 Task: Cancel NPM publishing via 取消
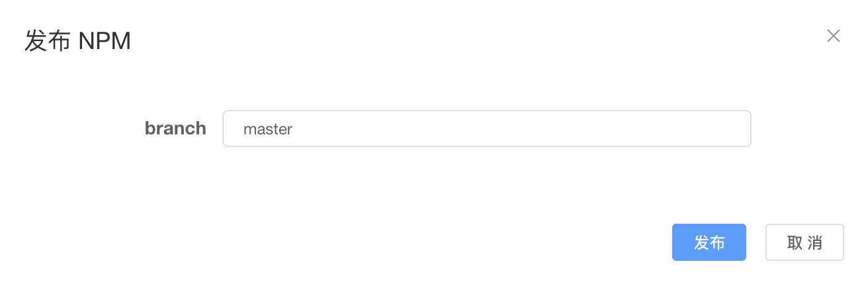pyautogui.click(x=804, y=242)
